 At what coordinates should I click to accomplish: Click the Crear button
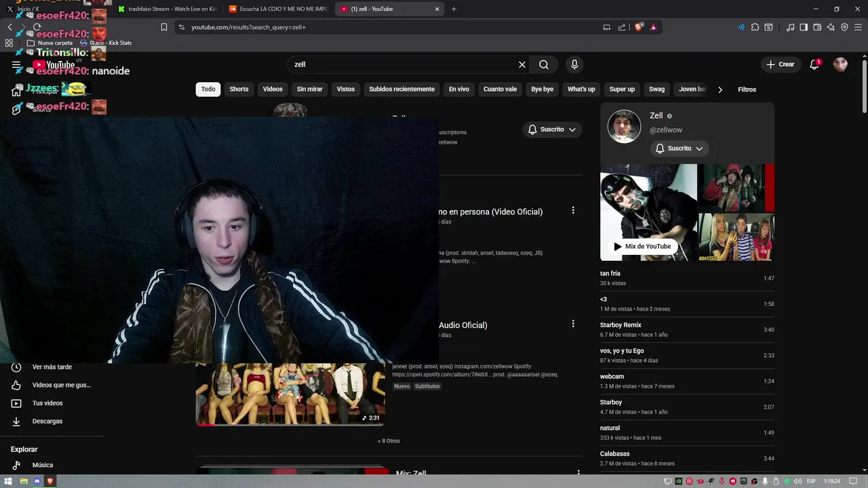781,64
